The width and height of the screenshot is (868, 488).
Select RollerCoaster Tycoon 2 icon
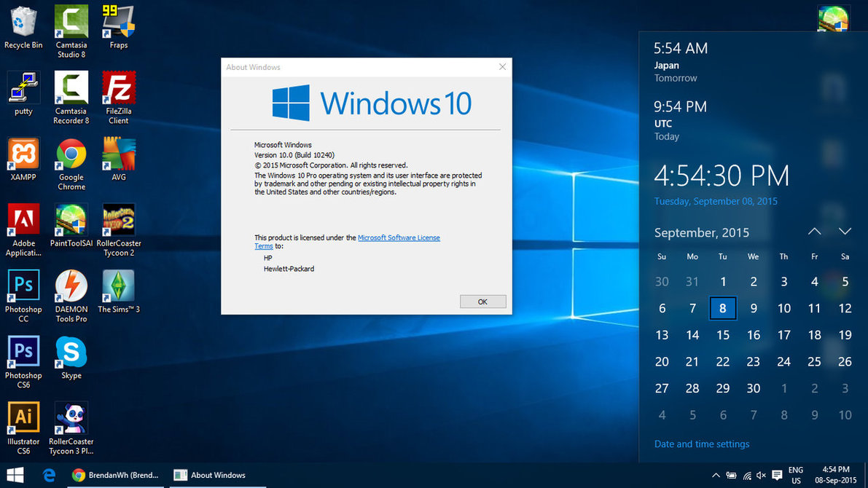click(x=119, y=229)
